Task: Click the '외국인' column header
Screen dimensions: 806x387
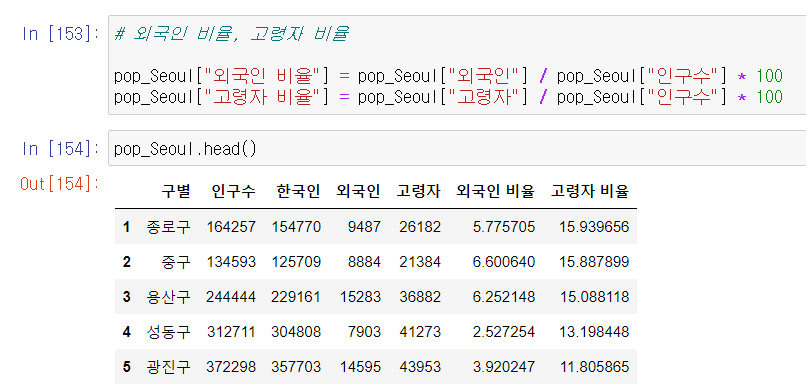Action: [359, 192]
